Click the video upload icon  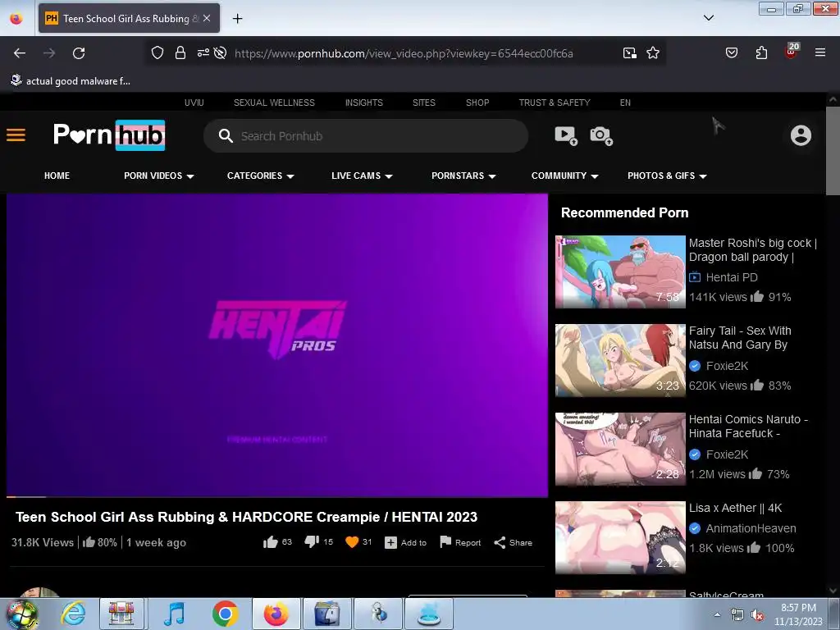click(x=566, y=135)
